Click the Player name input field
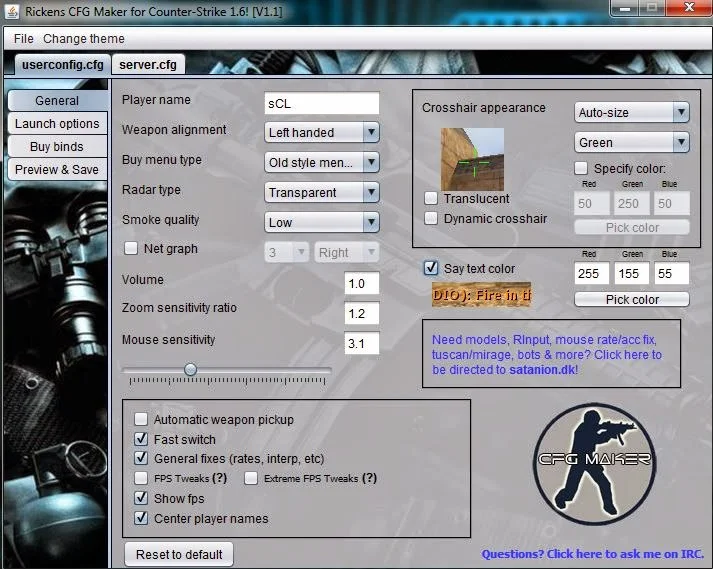Screen dimensions: 713x569 (321, 103)
